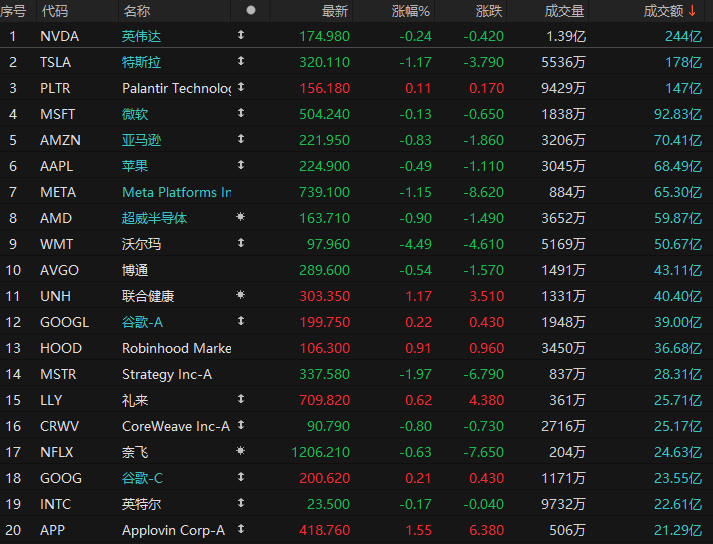Click the Applovin Corp-A name cell
Viewport: 713px width, 544px height.
coord(173,530)
